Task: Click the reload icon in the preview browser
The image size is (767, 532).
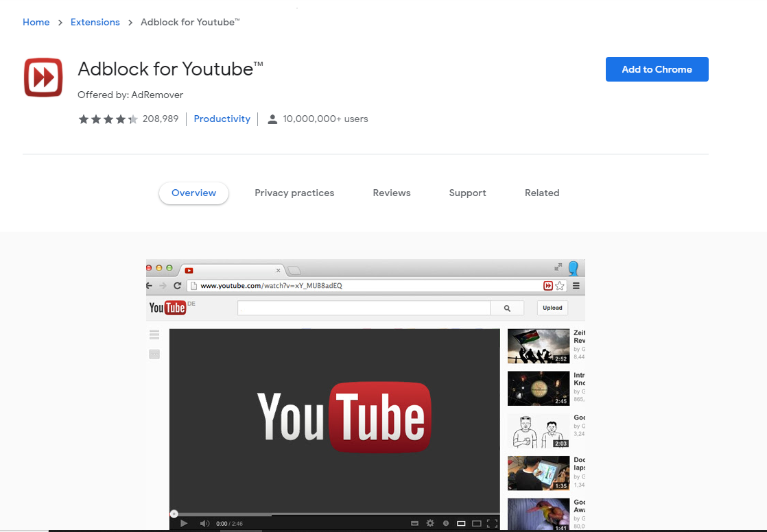Action: click(177, 286)
